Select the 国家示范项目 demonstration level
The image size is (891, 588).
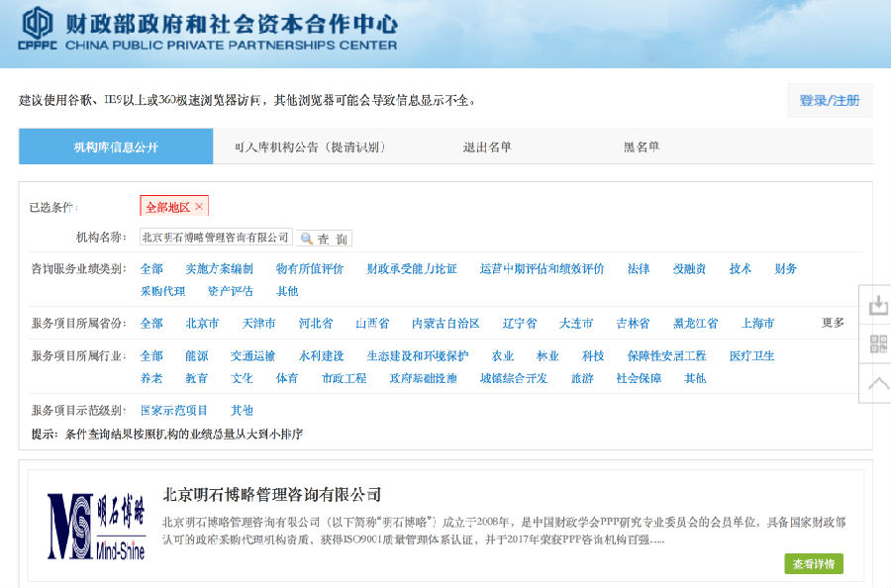click(174, 411)
